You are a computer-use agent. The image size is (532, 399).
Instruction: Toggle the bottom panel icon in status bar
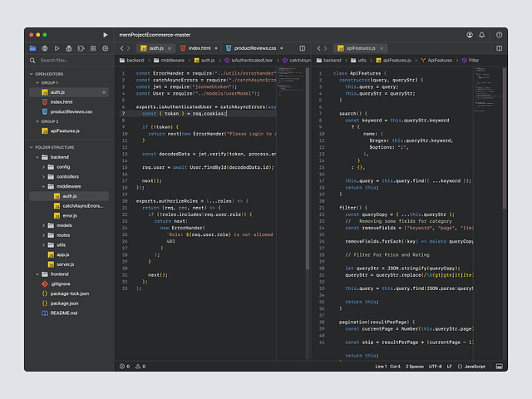pos(500,366)
